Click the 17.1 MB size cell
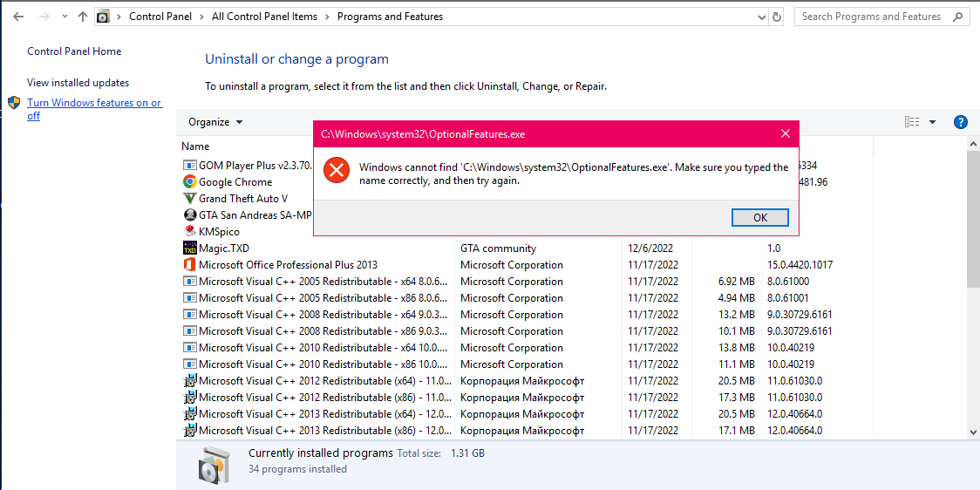 (x=736, y=430)
